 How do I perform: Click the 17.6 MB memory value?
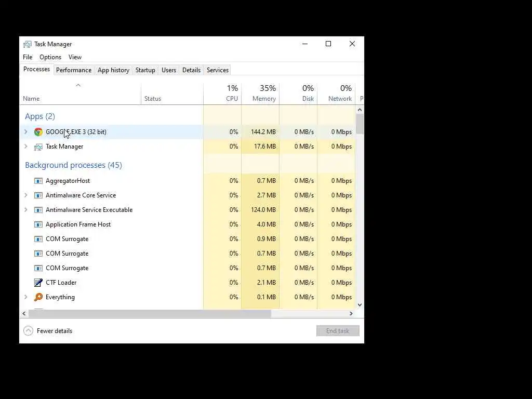tap(265, 147)
